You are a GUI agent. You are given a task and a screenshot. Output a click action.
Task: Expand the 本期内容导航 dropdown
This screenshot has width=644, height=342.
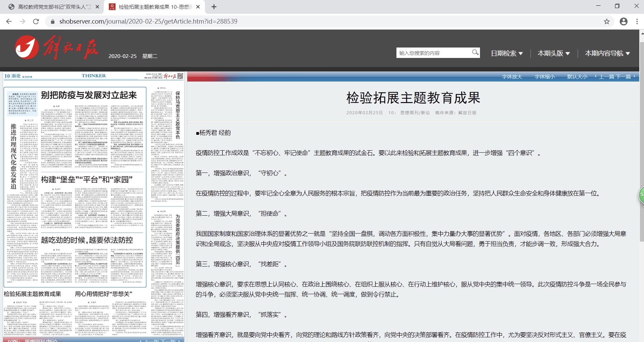(607, 53)
